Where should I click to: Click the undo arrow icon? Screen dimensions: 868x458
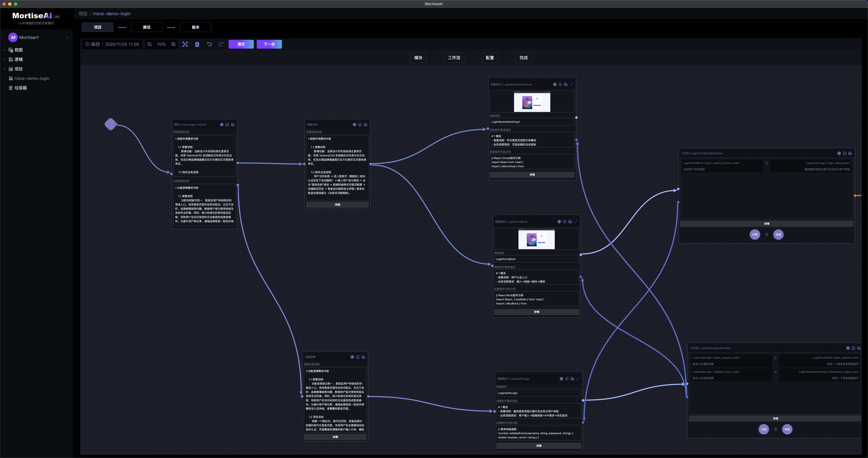point(209,44)
